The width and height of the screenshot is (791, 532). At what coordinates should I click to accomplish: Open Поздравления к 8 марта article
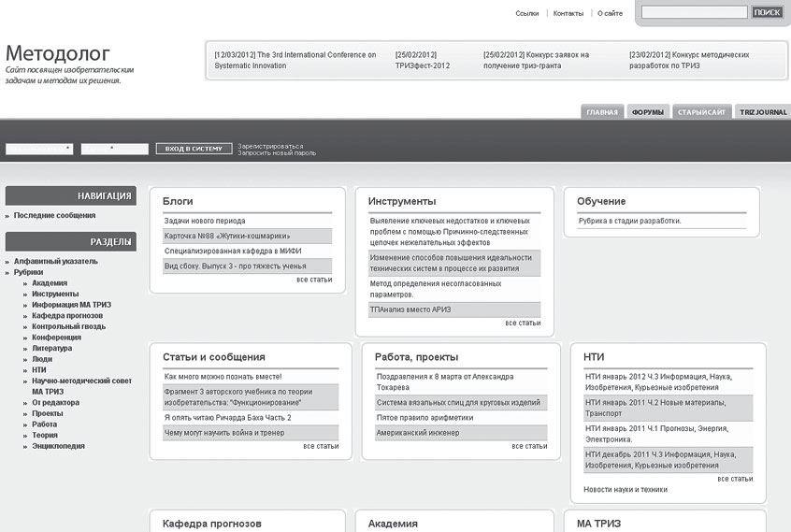coord(445,381)
